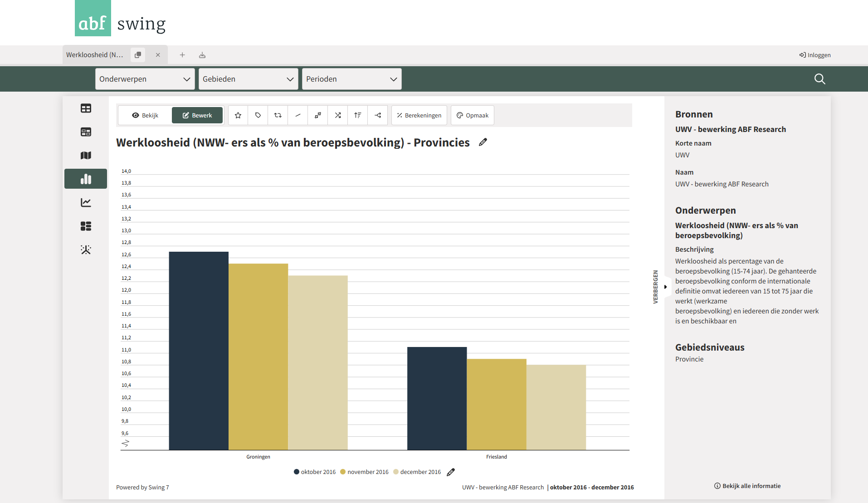Select the Werkloosheid (N... tab
Image resolution: width=868 pixels, height=503 pixels.
[x=95, y=55]
